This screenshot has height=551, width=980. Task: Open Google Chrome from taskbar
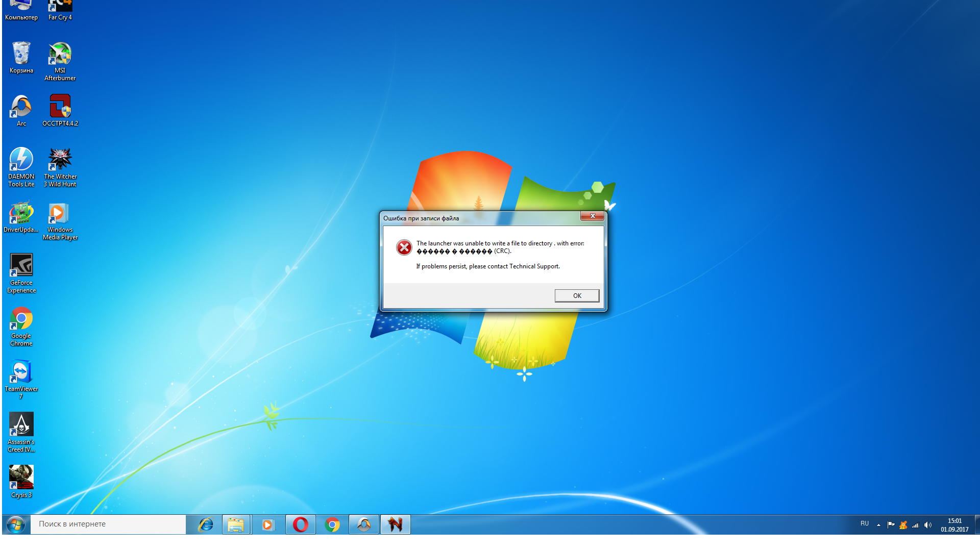pos(332,524)
